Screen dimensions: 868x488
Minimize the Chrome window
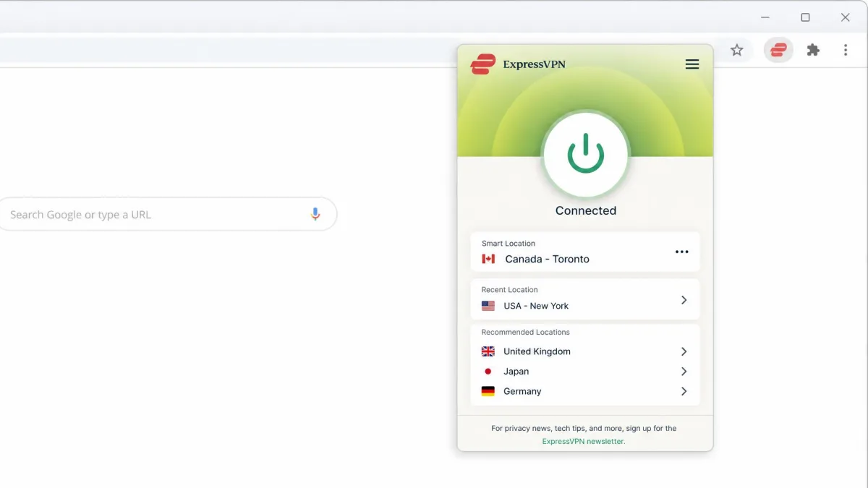(766, 17)
